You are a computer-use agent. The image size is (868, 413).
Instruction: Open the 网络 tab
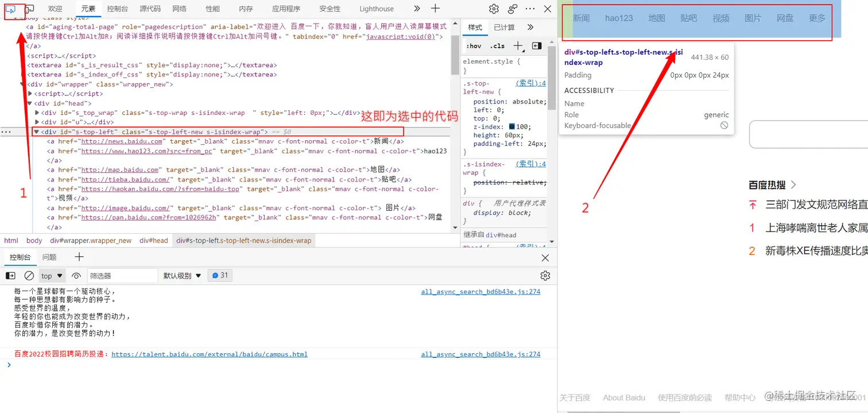[179, 9]
